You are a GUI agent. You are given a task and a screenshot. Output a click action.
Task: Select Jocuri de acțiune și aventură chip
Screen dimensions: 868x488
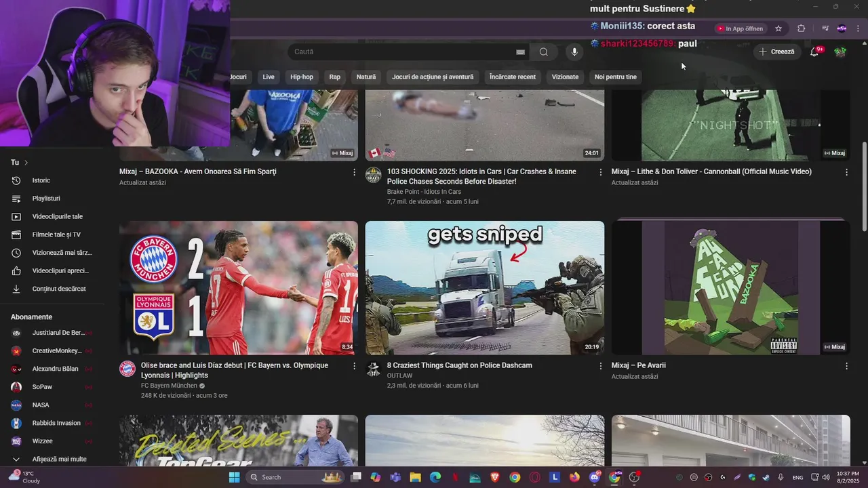pos(433,77)
